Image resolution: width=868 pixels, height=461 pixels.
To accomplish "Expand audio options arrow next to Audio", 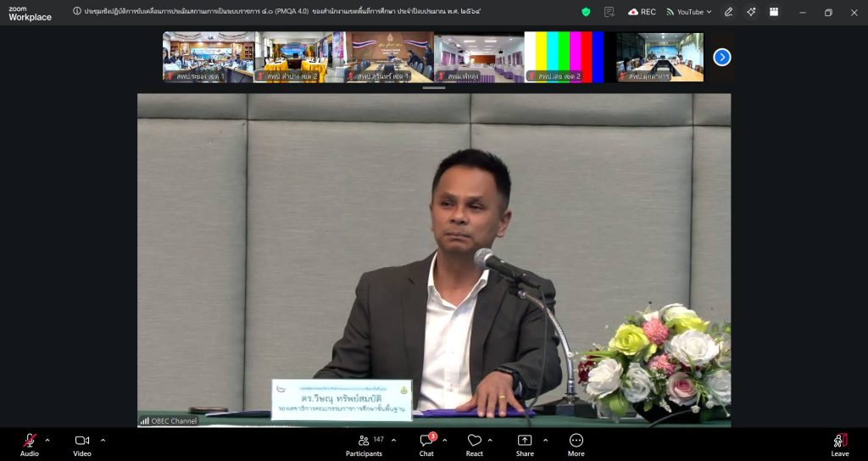I will click(x=47, y=440).
